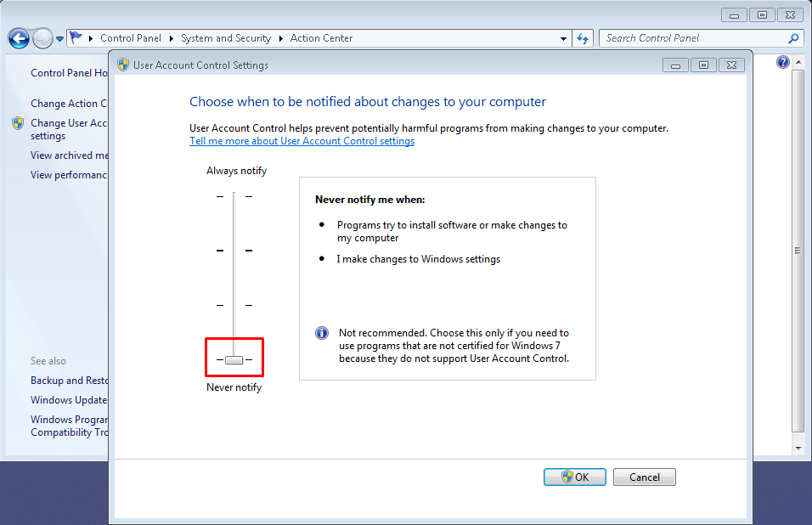Click the flag icon in address bar
The image size is (812, 525).
pyautogui.click(x=76, y=37)
